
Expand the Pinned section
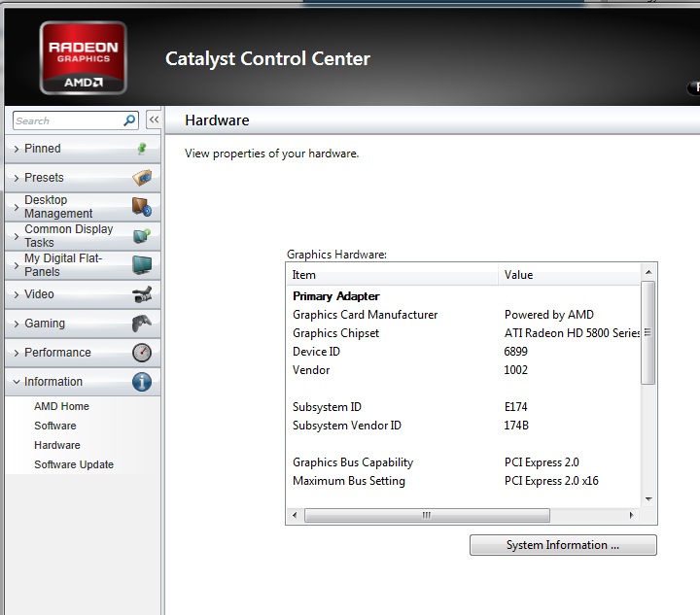pyautogui.click(x=83, y=149)
